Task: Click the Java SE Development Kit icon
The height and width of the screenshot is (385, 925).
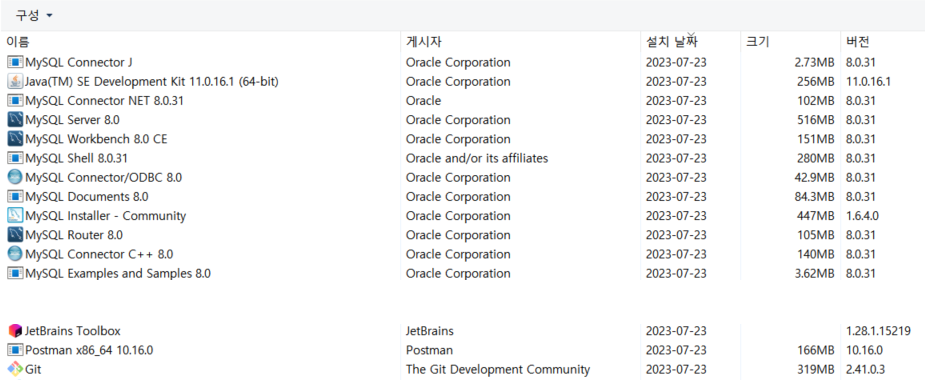Action: (15, 81)
